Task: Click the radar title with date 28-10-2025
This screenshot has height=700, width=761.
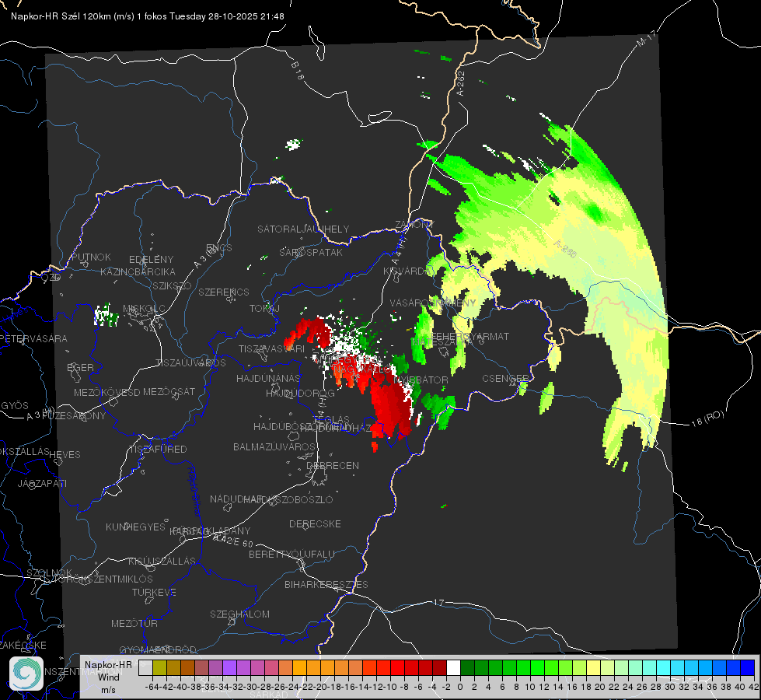Action: point(148,16)
